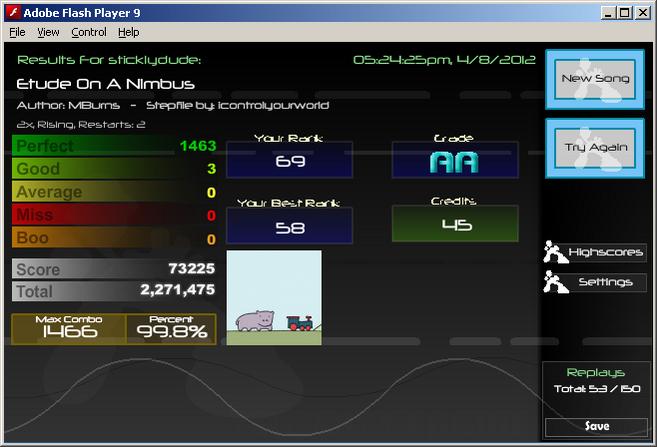The width and height of the screenshot is (657, 447).
Task: Click the dancer icon beside Highscores
Action: point(555,252)
